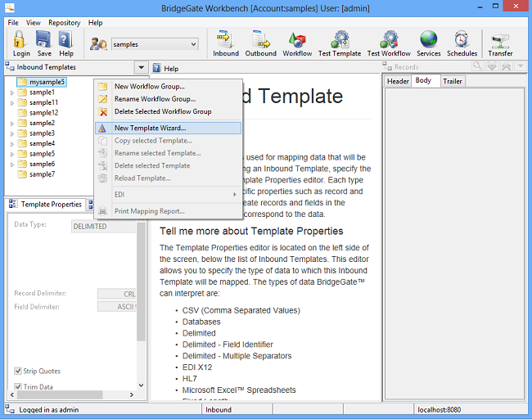Open the Help menu in menu bar
Viewport: 532px width, 419px height.
(95, 23)
